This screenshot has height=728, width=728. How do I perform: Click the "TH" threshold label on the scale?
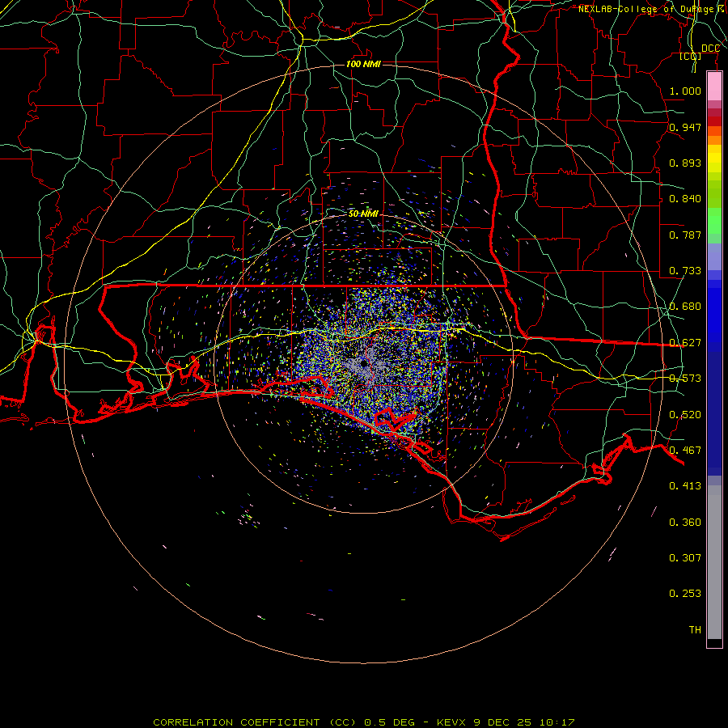(x=695, y=630)
